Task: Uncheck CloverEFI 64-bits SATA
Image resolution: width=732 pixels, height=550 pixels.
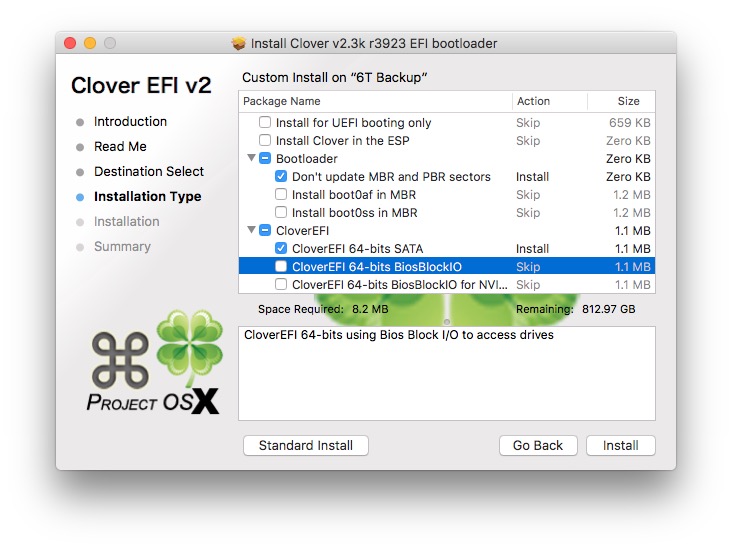Action: (x=281, y=248)
